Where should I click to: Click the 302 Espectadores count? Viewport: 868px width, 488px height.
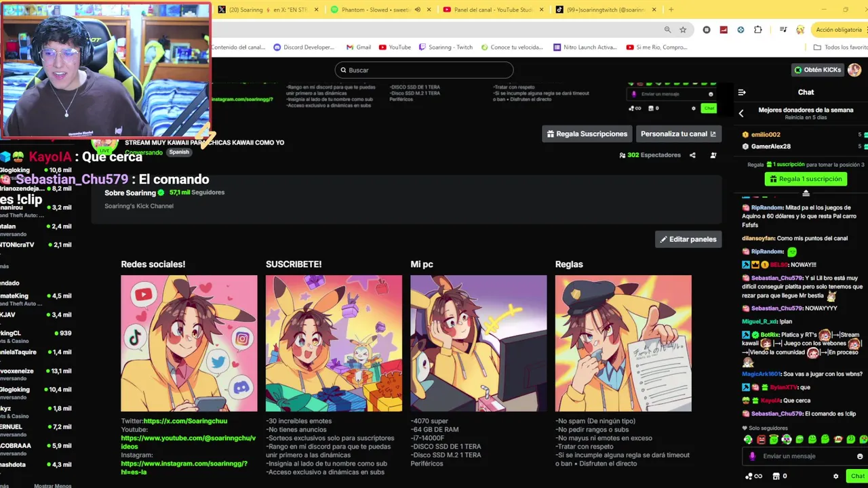coord(650,155)
